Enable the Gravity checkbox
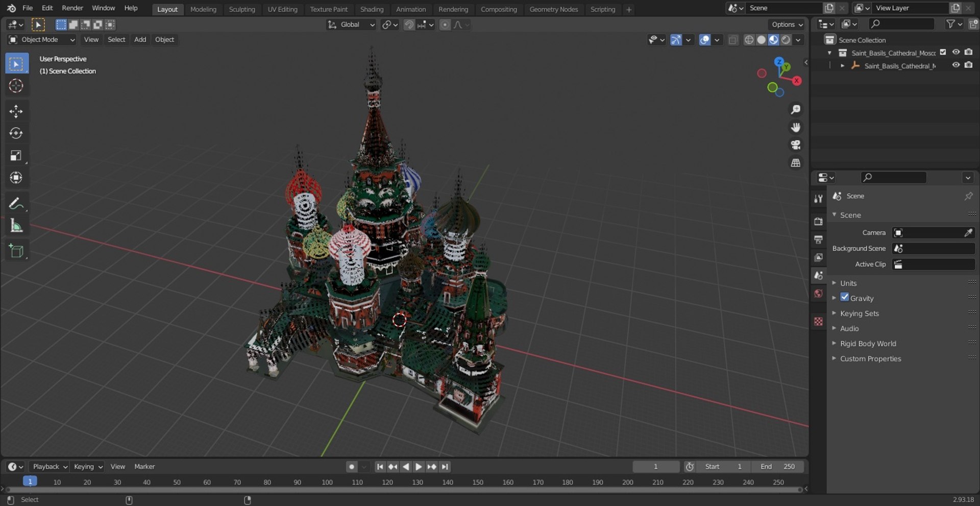980x506 pixels. [845, 297]
